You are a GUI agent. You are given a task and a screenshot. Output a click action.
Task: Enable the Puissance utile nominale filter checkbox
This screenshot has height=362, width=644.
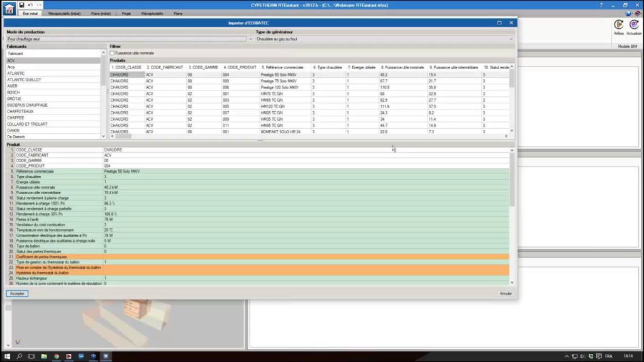point(113,53)
